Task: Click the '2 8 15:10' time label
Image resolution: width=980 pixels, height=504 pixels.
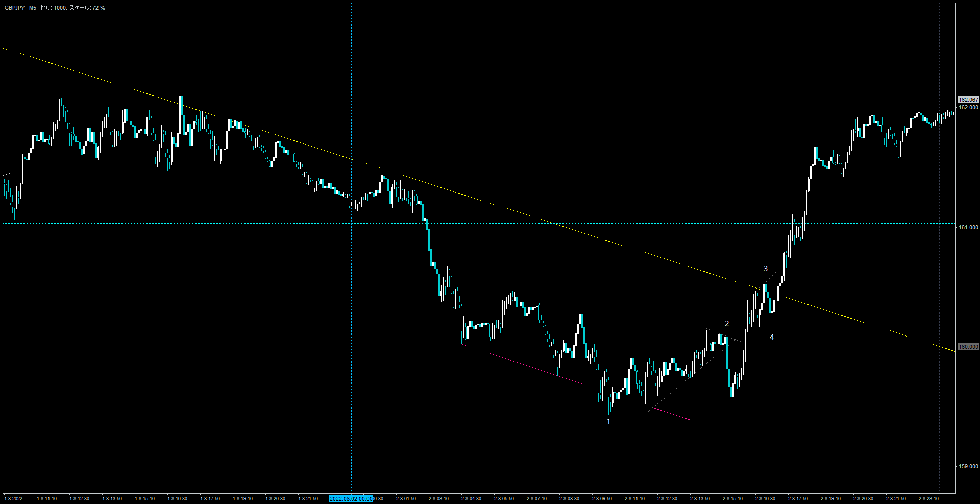Action: click(x=732, y=499)
